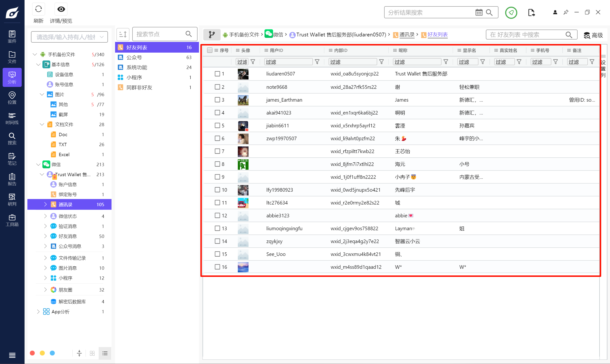This screenshot has height=364, width=610.
Task: Open the 搜索 sidebar section
Action: [12, 139]
